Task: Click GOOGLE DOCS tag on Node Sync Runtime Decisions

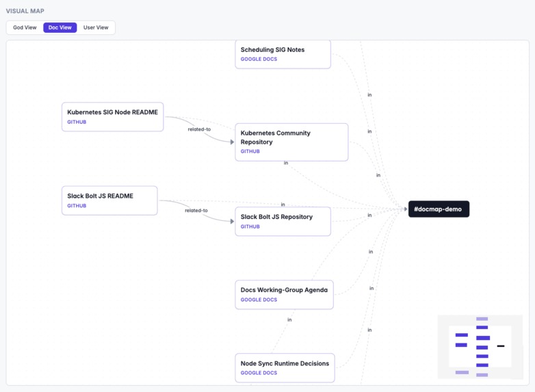Action: 259,373
